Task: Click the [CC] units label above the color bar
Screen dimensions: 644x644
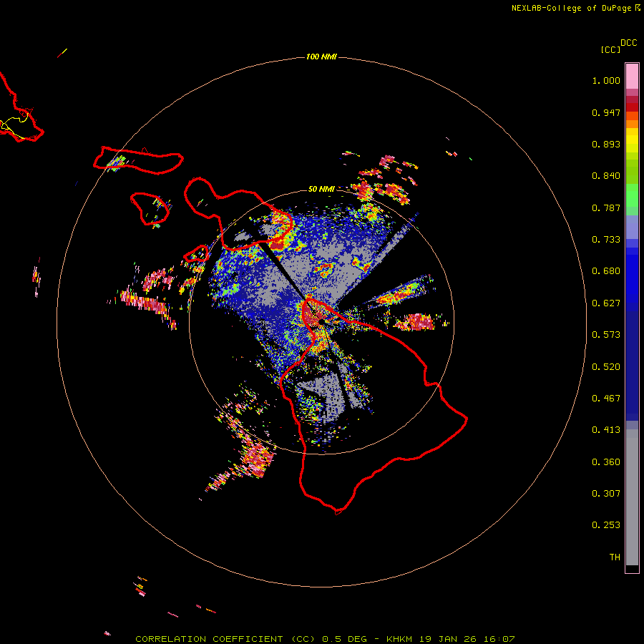Action: pyautogui.click(x=610, y=49)
